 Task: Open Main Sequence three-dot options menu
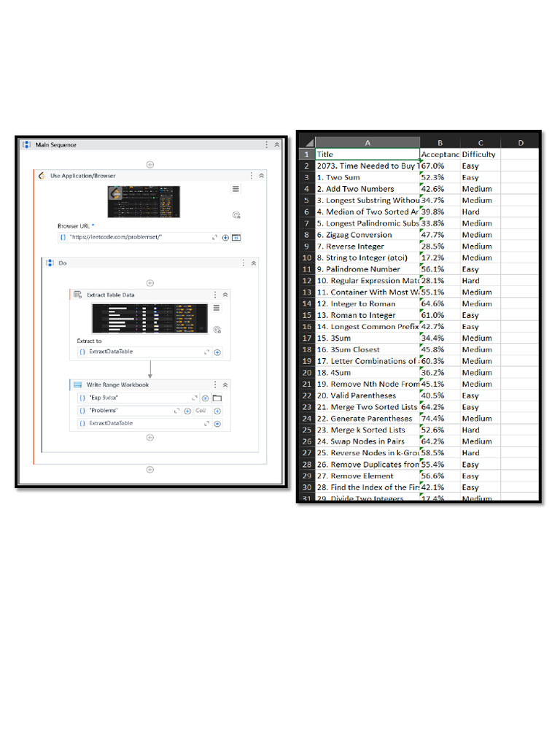click(x=266, y=145)
